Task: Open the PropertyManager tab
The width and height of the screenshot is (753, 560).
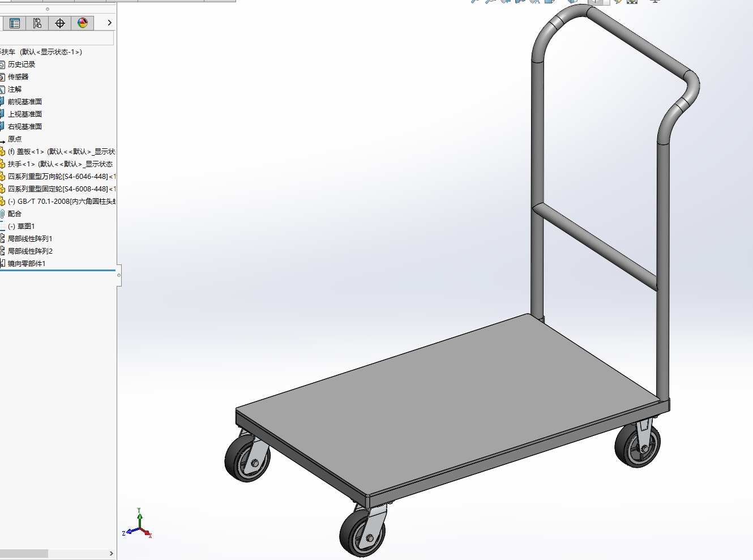Action: tap(15, 23)
